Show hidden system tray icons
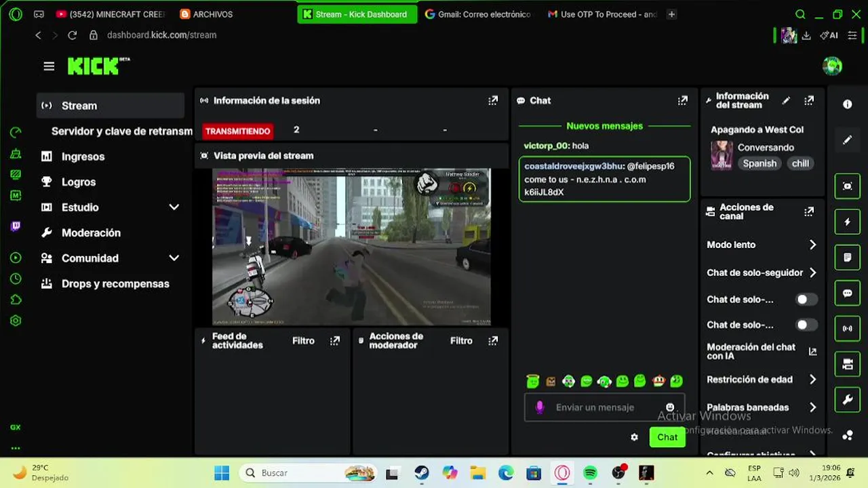This screenshot has width=868, height=488. (x=709, y=473)
